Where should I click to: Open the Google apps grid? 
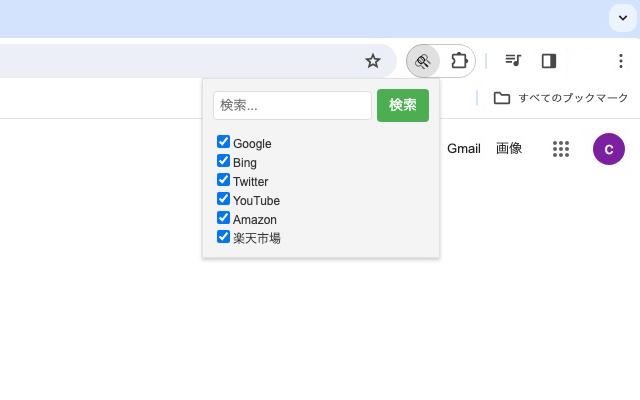pyautogui.click(x=561, y=149)
